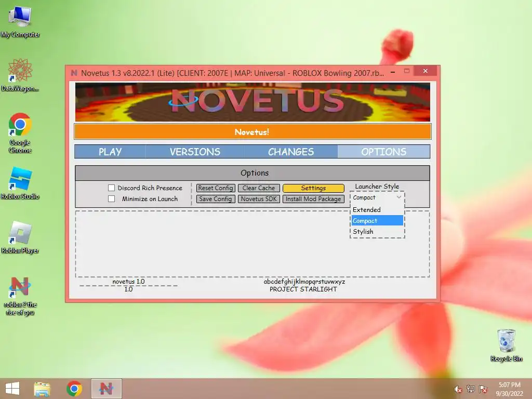Click the network tray icon
Viewport: 532px width, 399px height.
[x=471, y=389]
